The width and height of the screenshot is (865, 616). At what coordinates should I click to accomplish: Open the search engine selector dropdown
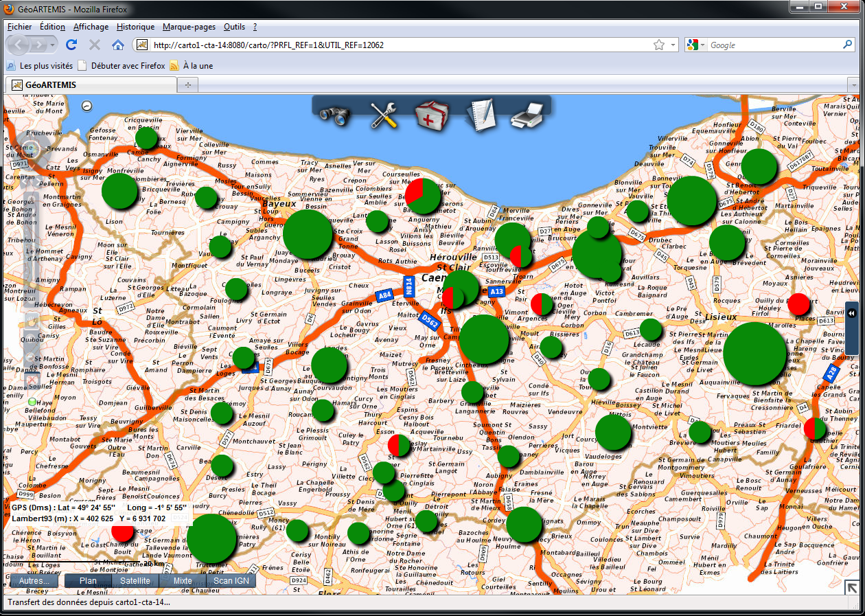point(703,45)
